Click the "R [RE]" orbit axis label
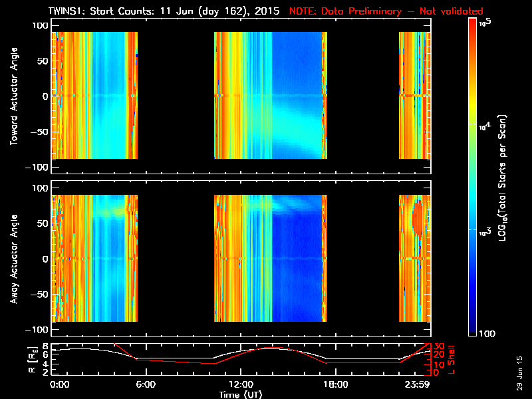Image resolution: width=532 pixels, height=399 pixels. [32, 359]
